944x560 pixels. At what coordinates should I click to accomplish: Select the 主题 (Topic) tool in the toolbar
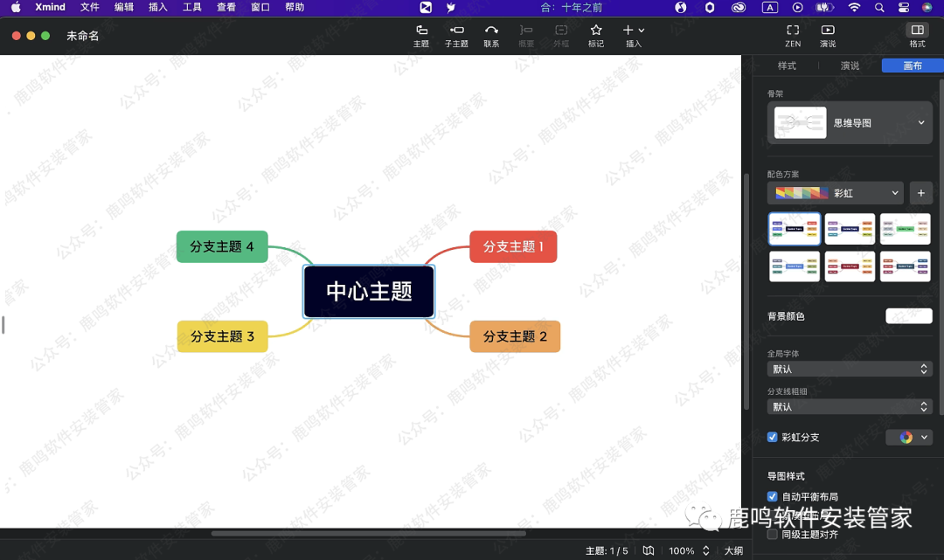[420, 35]
